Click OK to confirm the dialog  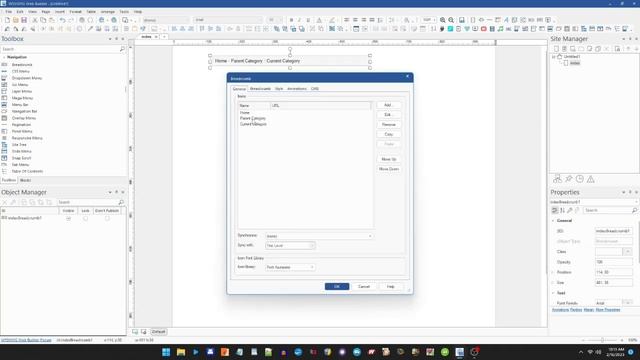(x=337, y=287)
